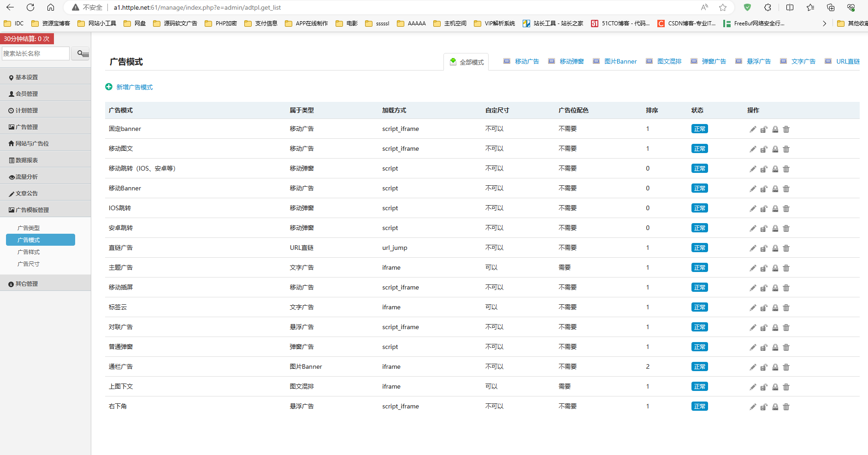
Task: Click the unlock icon in 标签云 row
Action: [x=764, y=308]
